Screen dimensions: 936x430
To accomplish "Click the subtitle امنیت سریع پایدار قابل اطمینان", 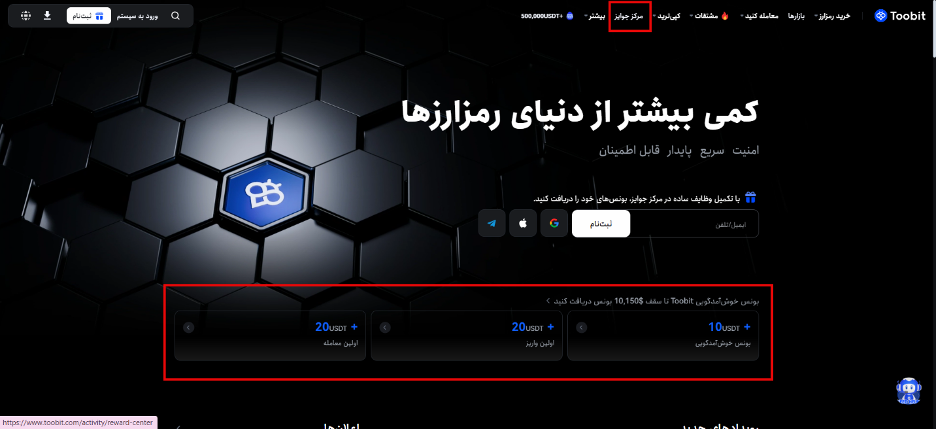I will (x=679, y=150).
